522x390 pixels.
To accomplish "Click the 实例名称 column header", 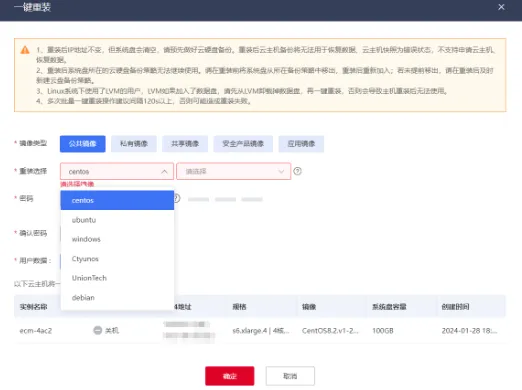I will point(33,307).
